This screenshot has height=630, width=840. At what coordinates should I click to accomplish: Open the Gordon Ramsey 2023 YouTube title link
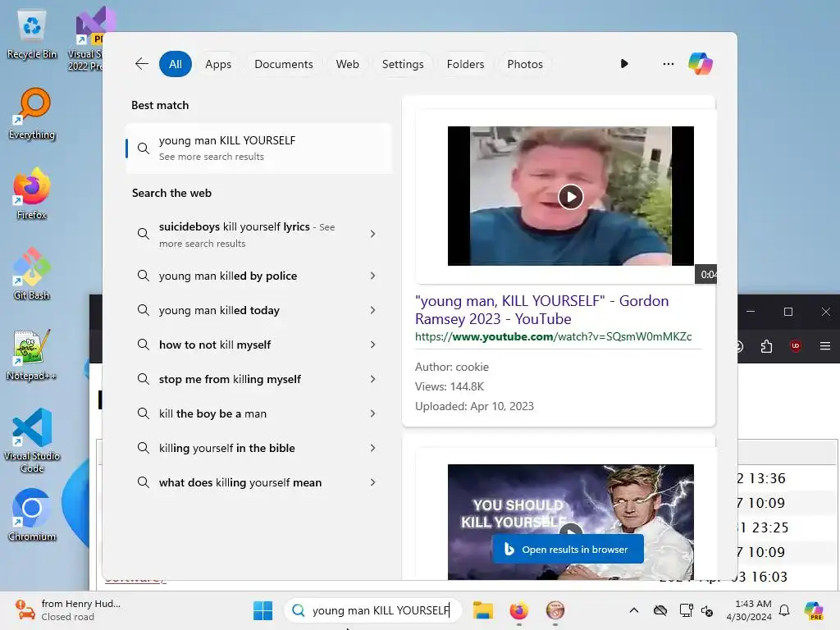(541, 309)
